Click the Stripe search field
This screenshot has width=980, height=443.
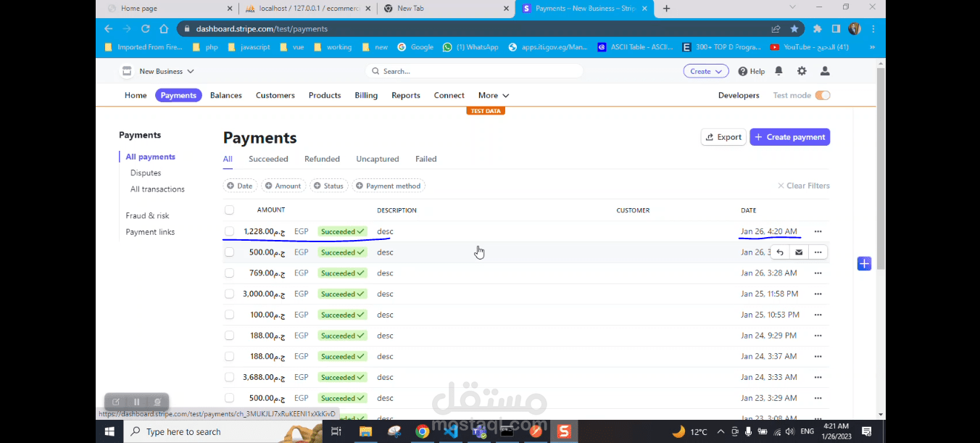click(x=475, y=71)
